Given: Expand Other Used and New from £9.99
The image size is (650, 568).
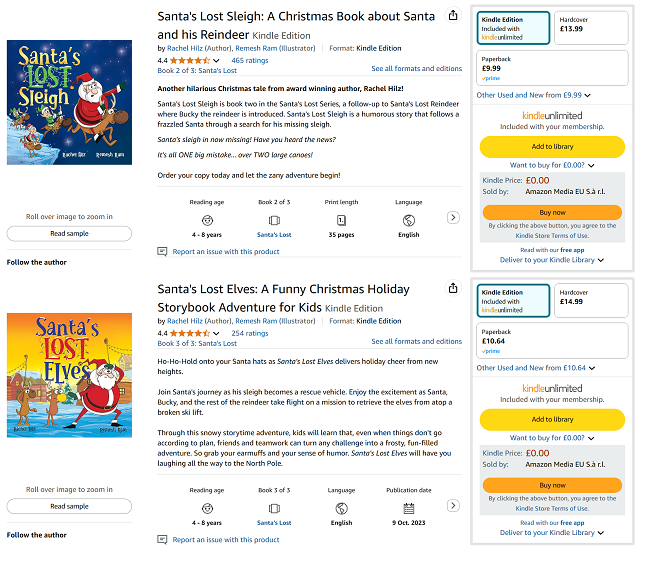Looking at the screenshot, I should pyautogui.click(x=533, y=95).
